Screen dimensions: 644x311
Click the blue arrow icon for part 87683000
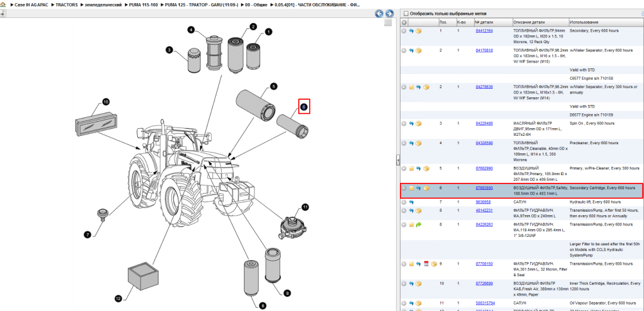[x=419, y=188]
